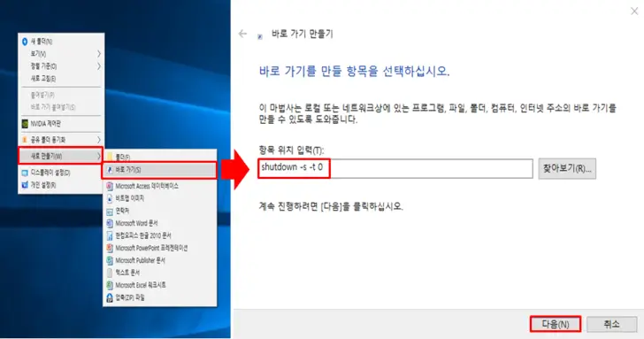Select 새로 고침(E) in the context menu

61,79
